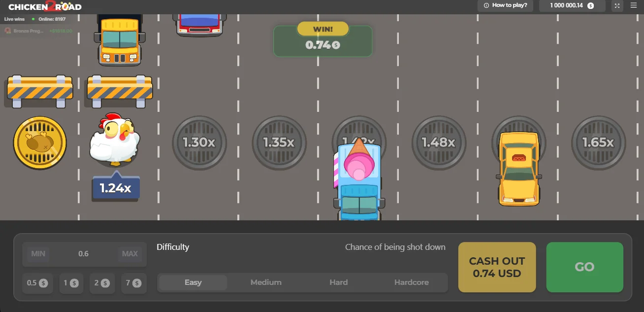644x312 pixels.
Task: Toggle fullscreen mode icon
Action: click(x=617, y=5)
